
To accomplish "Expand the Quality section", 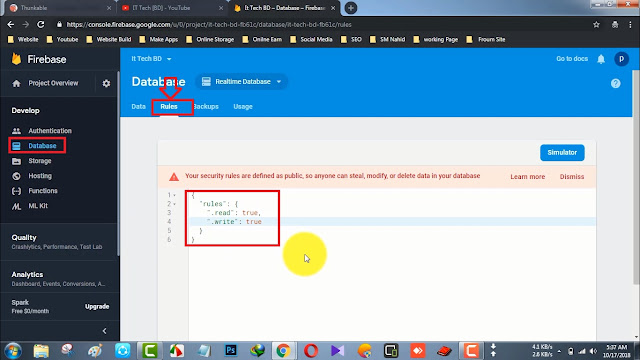I will pos(59,242).
